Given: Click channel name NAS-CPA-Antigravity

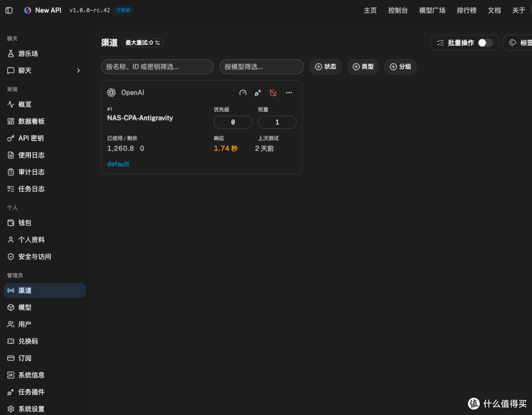Looking at the screenshot, I should click(140, 118).
